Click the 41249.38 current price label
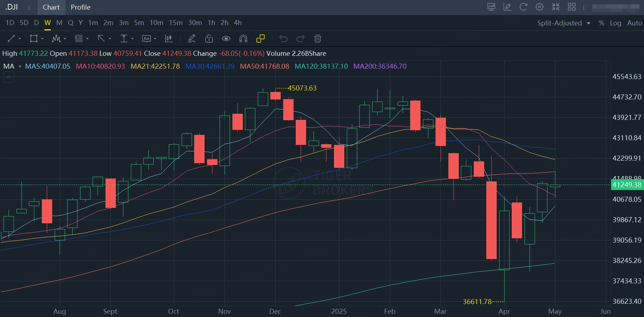 pyautogui.click(x=627, y=185)
